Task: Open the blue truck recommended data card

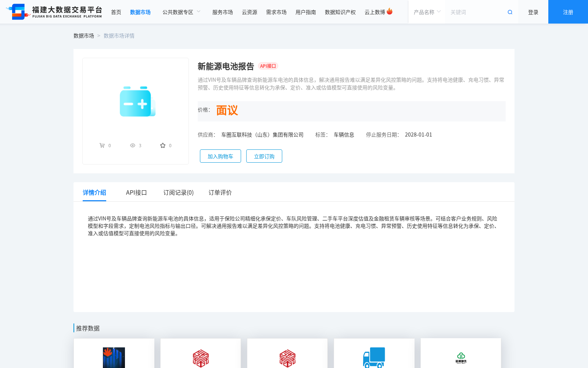Action: [374, 353]
